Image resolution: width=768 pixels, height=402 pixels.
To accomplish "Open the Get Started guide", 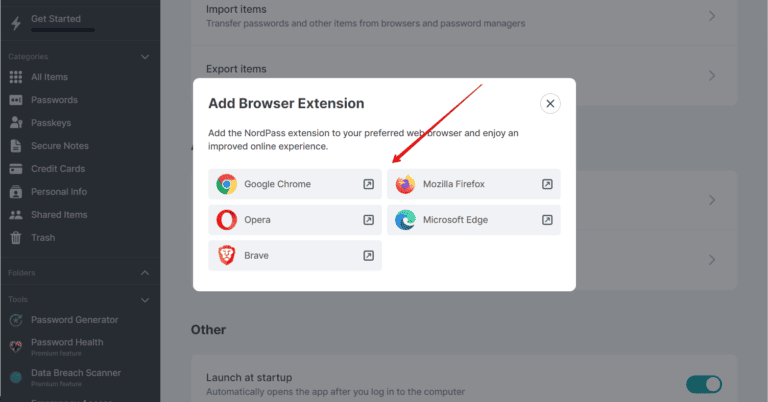I will coord(56,19).
